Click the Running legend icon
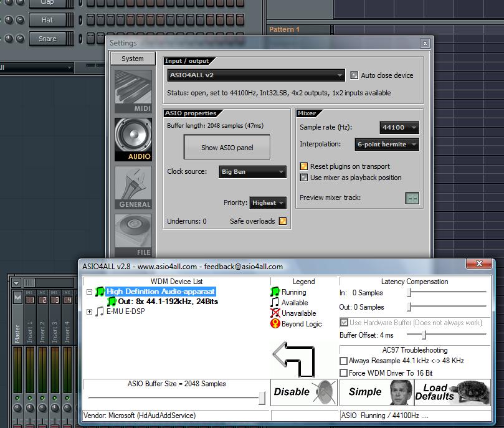The image size is (504, 428). (275, 292)
